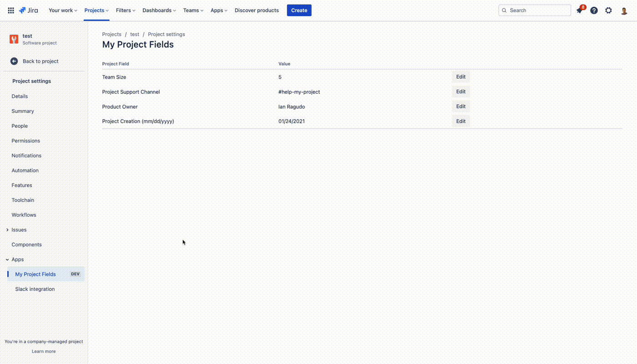637x364 pixels.
Task: Open the Apps dropdown in top bar
Action: (x=219, y=10)
